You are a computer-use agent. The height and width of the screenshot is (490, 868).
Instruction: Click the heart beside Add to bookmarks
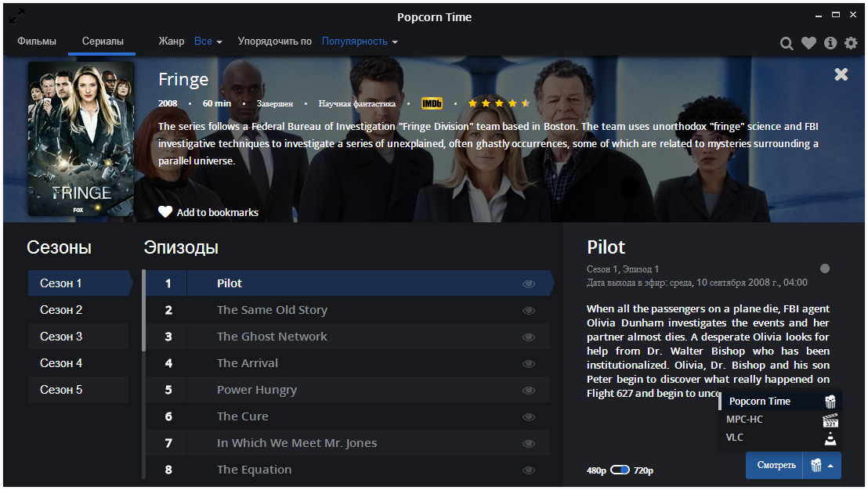click(165, 212)
